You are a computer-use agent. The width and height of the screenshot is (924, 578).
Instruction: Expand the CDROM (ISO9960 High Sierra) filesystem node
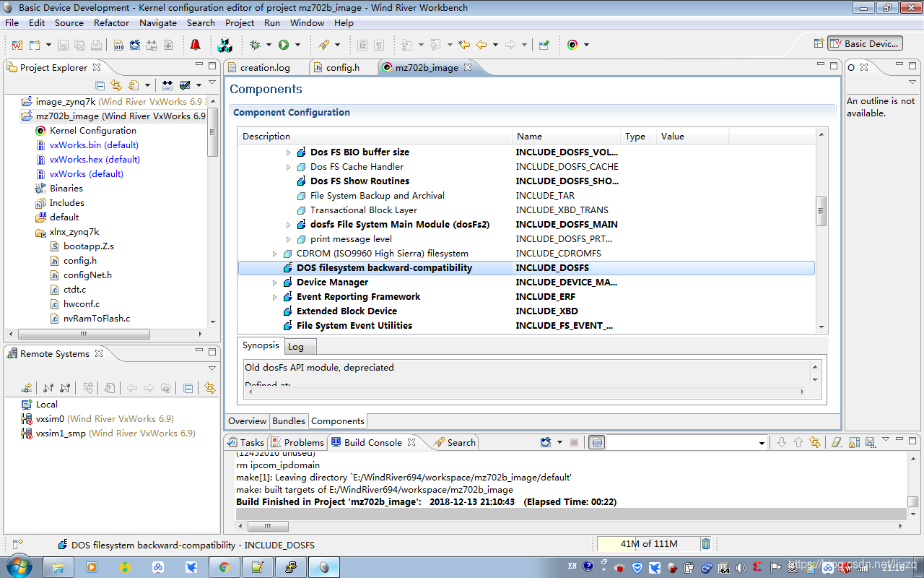coord(275,254)
